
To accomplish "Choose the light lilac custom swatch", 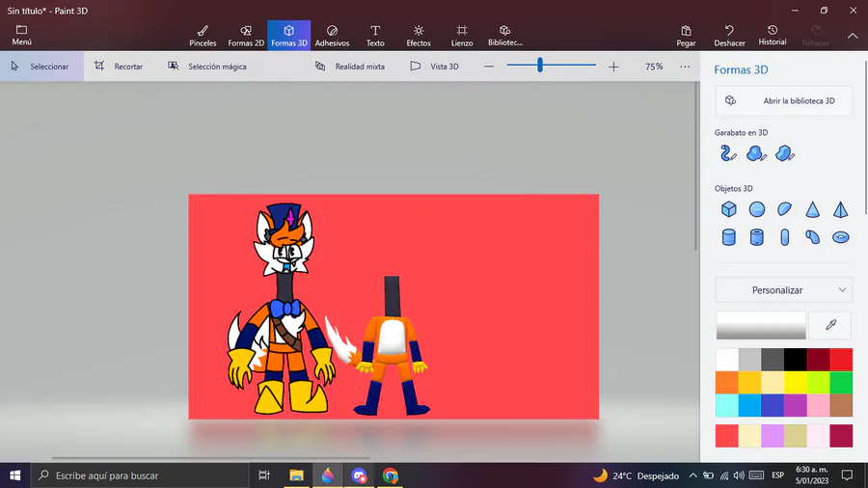I will click(x=773, y=436).
